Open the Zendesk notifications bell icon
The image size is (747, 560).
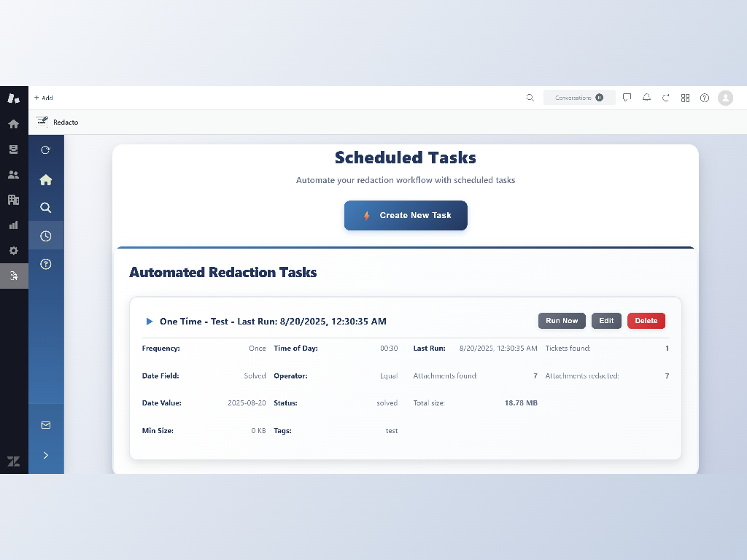coord(646,98)
